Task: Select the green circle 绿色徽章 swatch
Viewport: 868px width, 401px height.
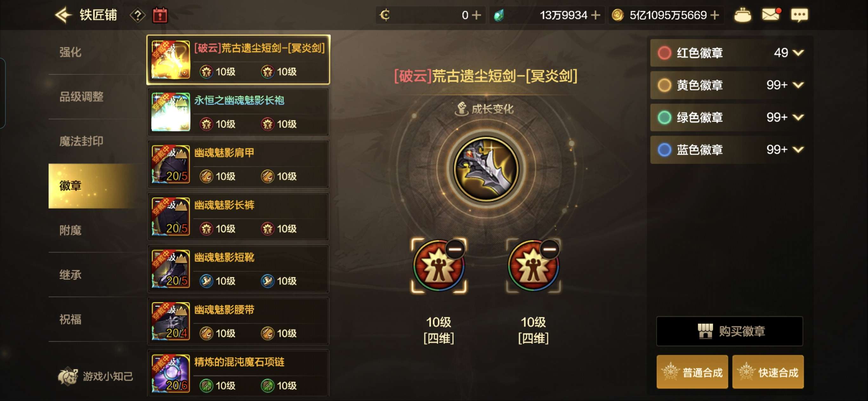Action: [664, 117]
